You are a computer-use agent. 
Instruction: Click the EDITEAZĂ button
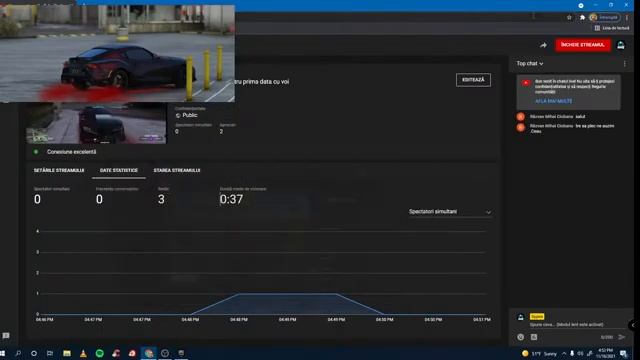pyautogui.click(x=473, y=80)
